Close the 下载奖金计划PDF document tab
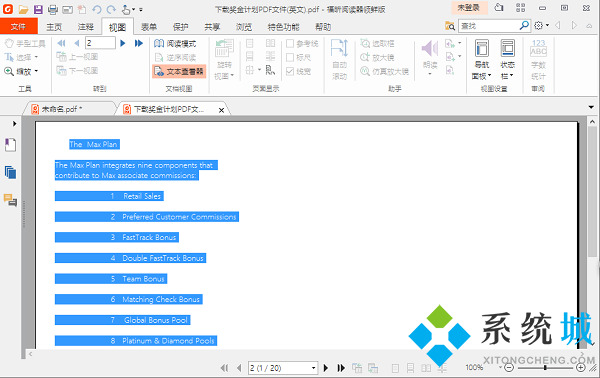600x378 pixels. [221, 110]
